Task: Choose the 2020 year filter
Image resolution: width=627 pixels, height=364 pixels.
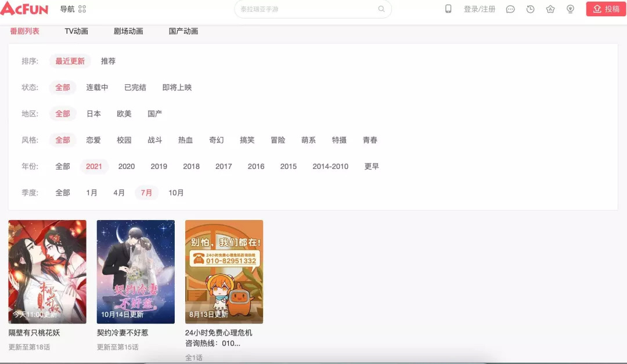Action: (127, 167)
